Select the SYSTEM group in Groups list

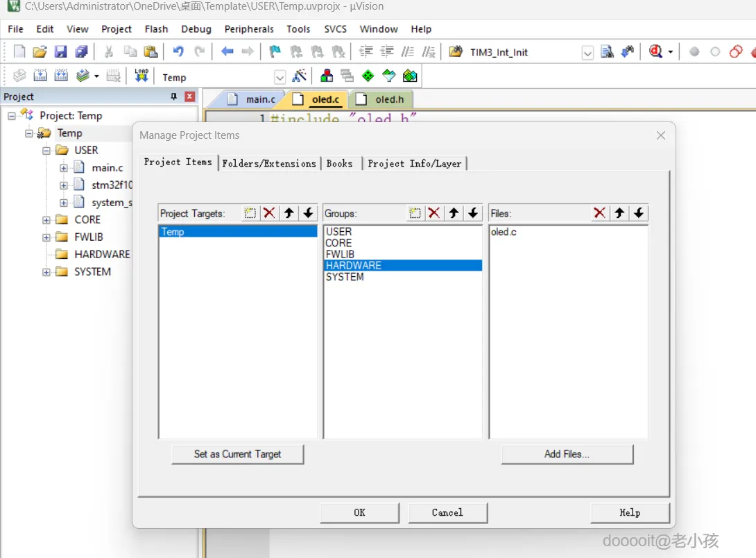pos(345,277)
